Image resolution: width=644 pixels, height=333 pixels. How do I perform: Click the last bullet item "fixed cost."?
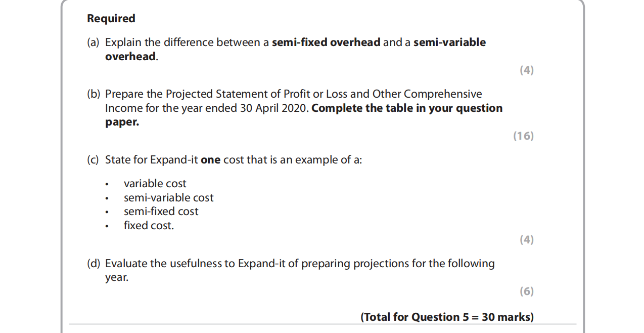149,226
